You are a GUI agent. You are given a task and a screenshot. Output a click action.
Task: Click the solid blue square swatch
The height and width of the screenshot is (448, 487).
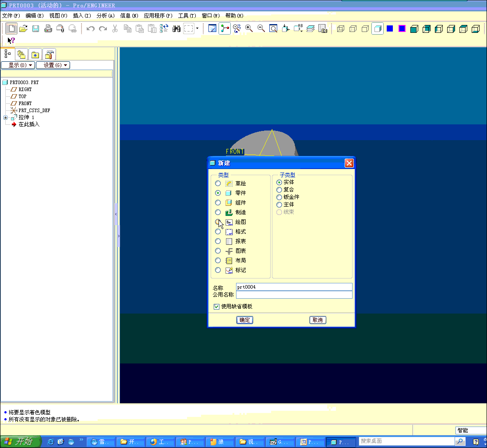click(x=390, y=28)
